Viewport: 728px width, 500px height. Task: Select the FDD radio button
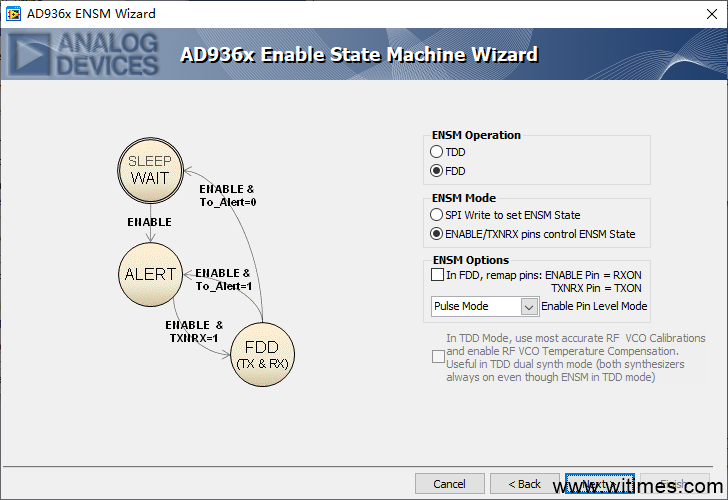pos(436,171)
